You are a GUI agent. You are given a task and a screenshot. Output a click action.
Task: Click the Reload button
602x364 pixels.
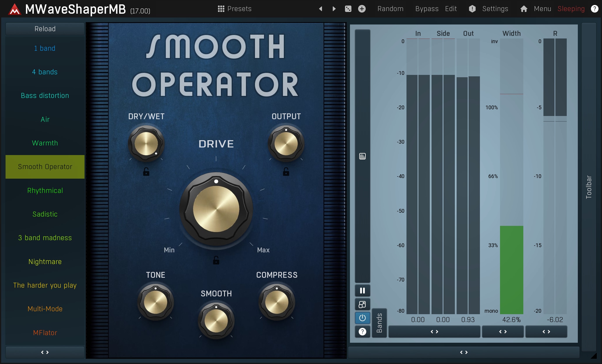coord(45,29)
